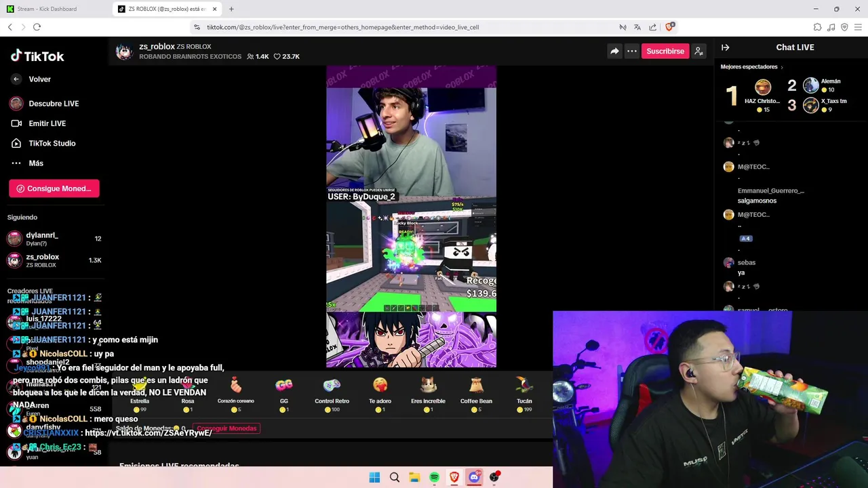Send the Corazón coreano gift

[x=236, y=393]
